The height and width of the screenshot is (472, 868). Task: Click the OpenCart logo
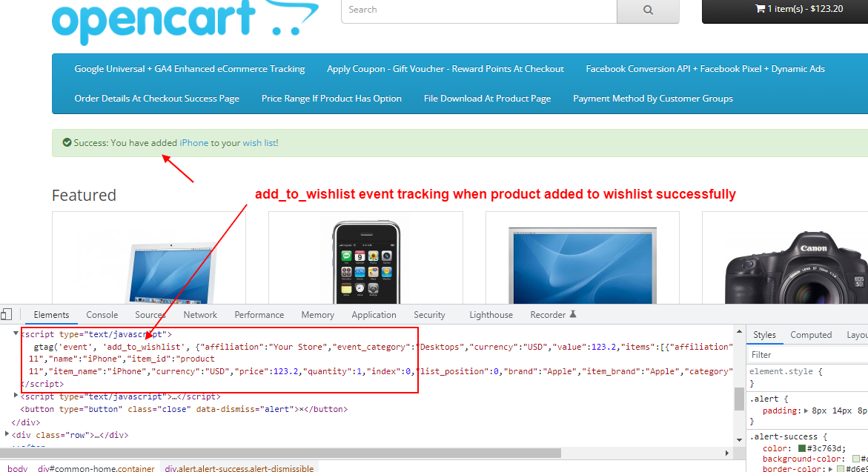click(x=185, y=21)
